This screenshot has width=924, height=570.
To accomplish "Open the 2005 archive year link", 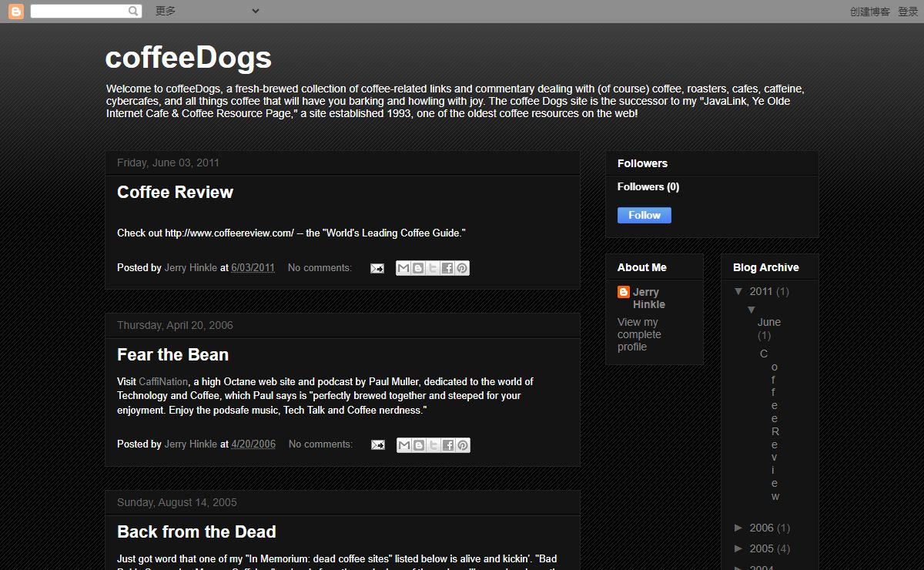I will point(761,548).
